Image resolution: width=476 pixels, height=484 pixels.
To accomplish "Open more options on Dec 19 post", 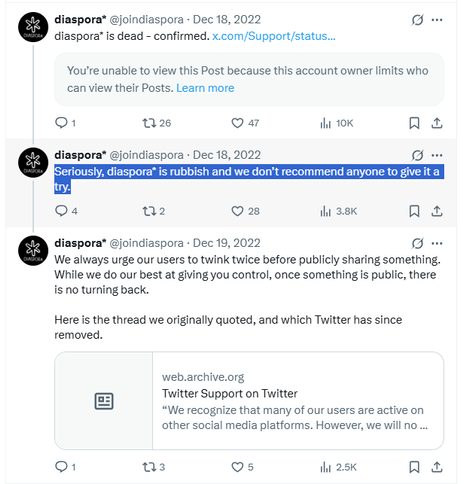I will 437,243.
